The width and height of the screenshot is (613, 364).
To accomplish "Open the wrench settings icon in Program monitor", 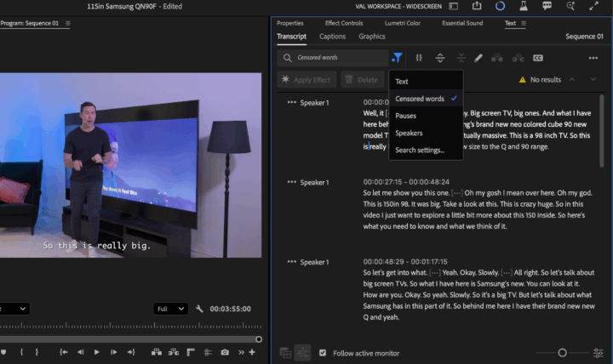I will [x=199, y=309].
